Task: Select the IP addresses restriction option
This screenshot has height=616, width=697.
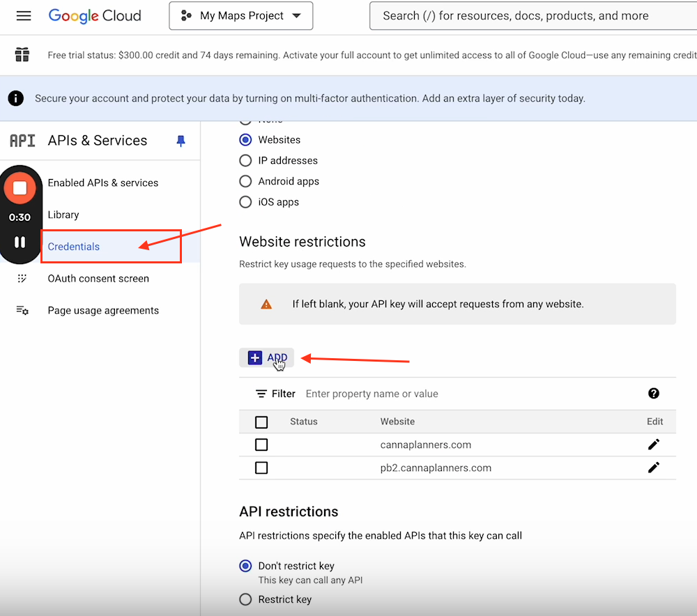Action: (x=245, y=160)
